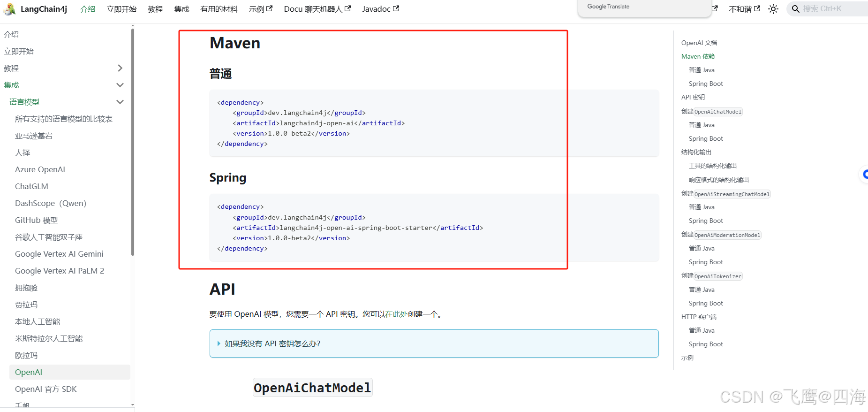This screenshot has width=868, height=412.
Task: Open 所有支持的语言模型的比较表 page
Action: coord(64,119)
